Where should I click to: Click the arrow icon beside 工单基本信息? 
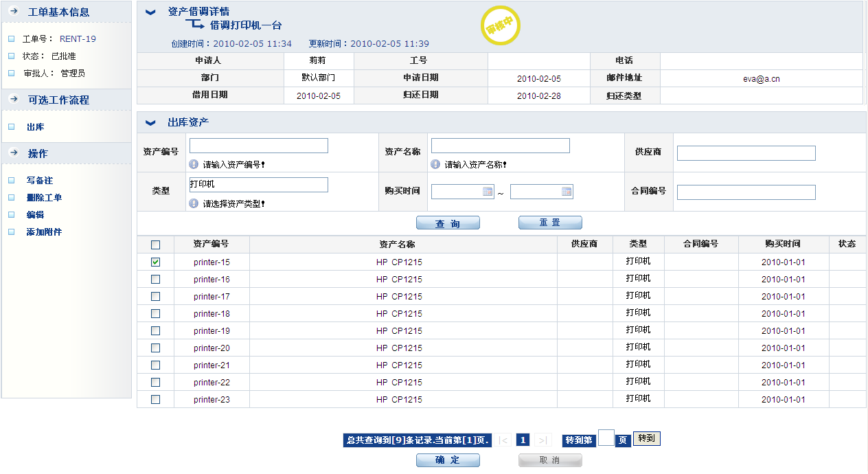[14, 12]
